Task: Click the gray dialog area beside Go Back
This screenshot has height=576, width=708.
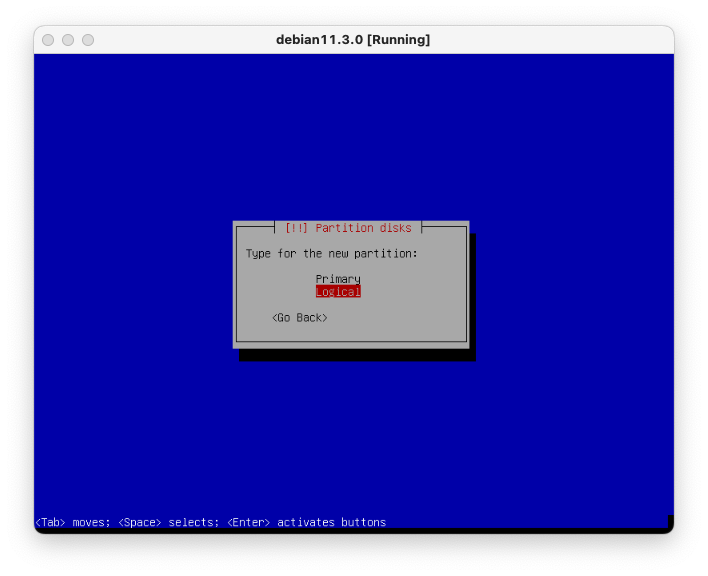Action: 400,318
